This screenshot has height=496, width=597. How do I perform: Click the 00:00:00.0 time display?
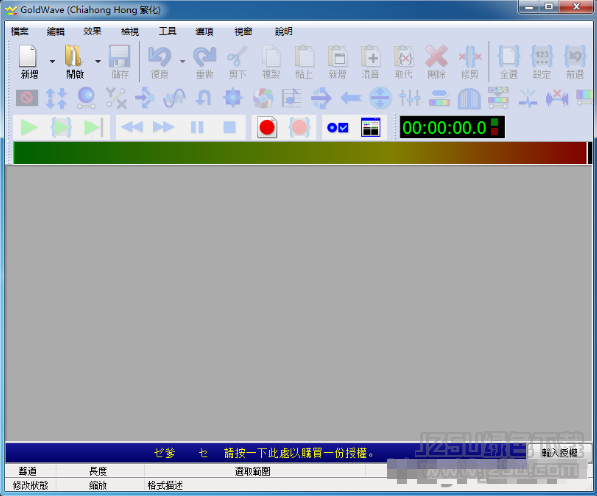pyautogui.click(x=452, y=128)
